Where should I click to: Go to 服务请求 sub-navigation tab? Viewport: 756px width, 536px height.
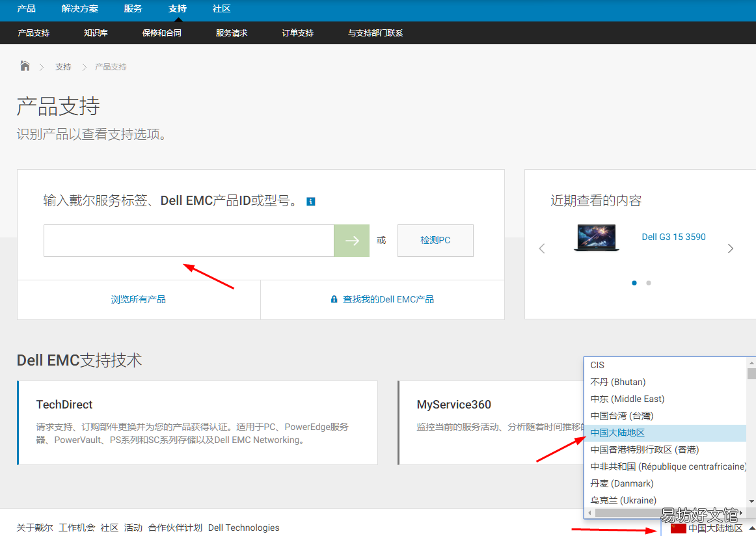coord(232,33)
